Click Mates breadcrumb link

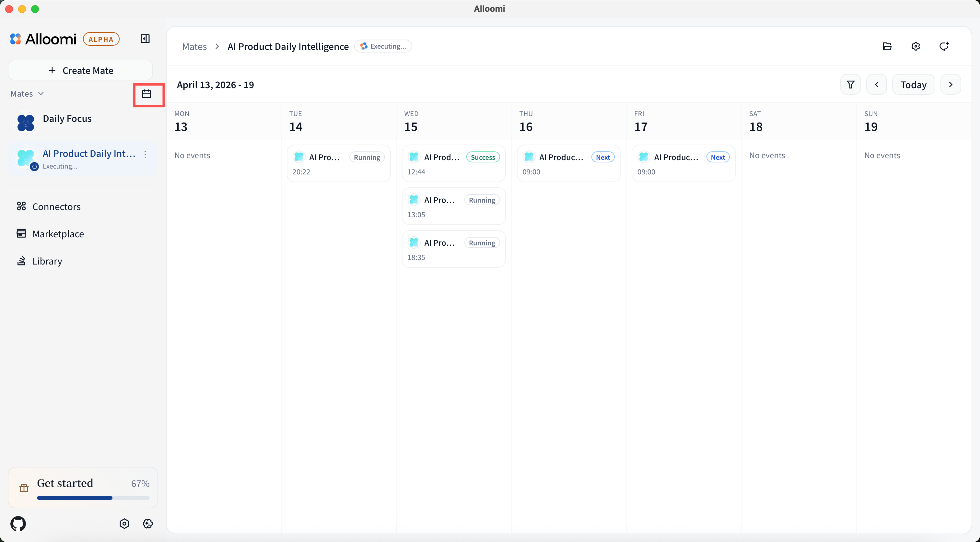click(x=194, y=46)
